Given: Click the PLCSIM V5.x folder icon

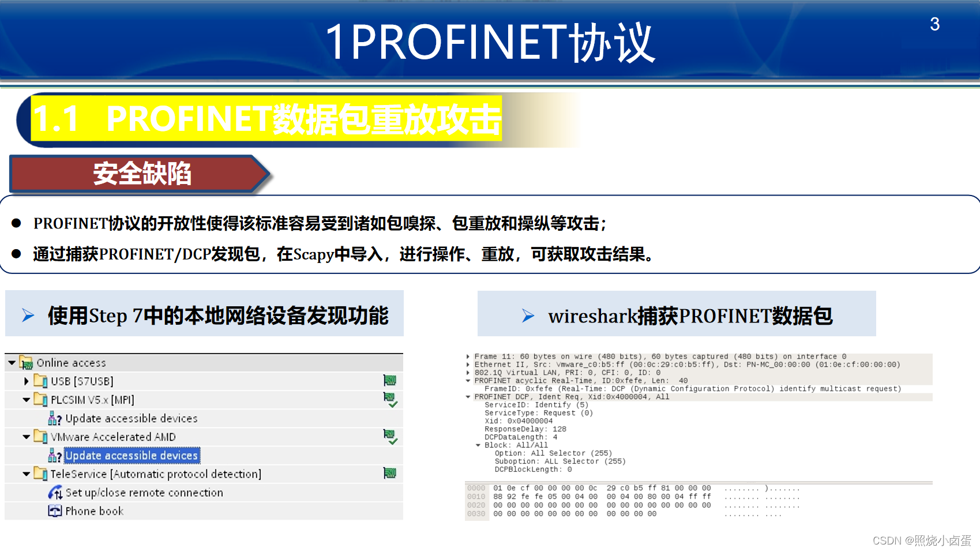Looking at the screenshot, I should point(40,399).
